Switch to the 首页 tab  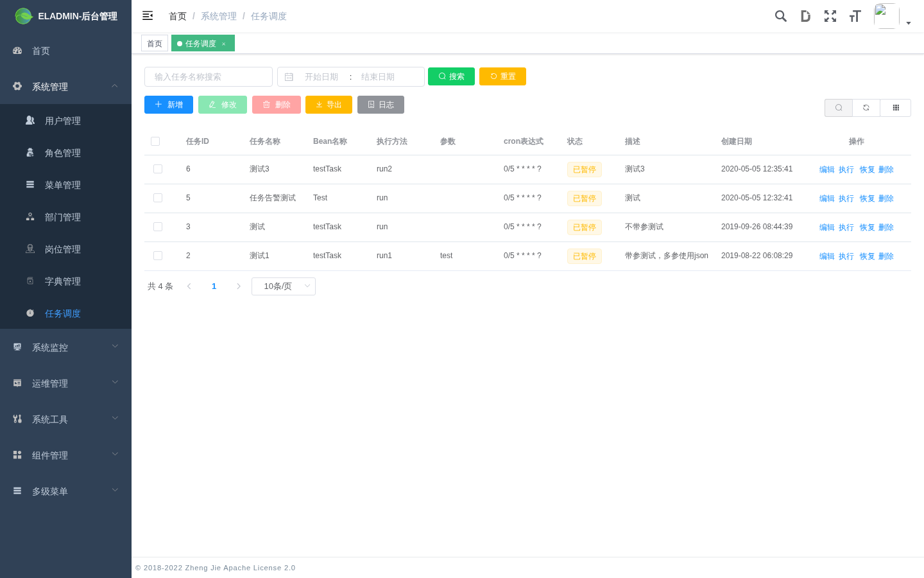coord(155,44)
